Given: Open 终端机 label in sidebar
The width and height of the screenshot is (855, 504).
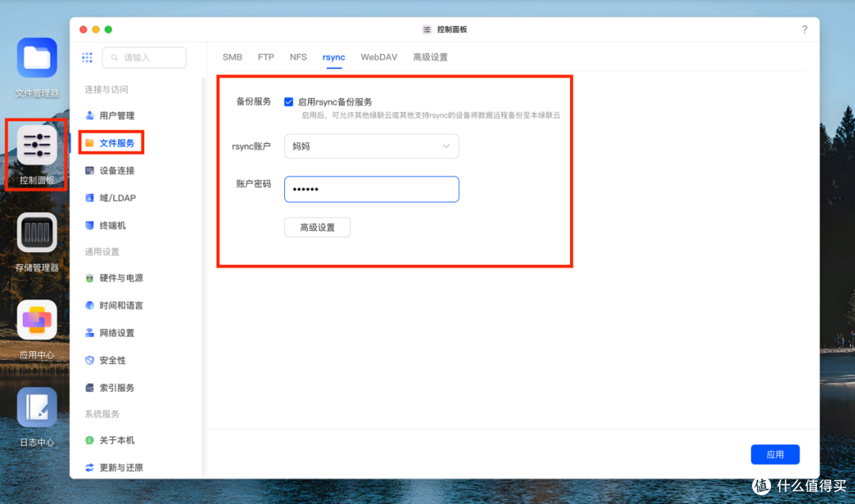Looking at the screenshot, I should pyautogui.click(x=112, y=225).
